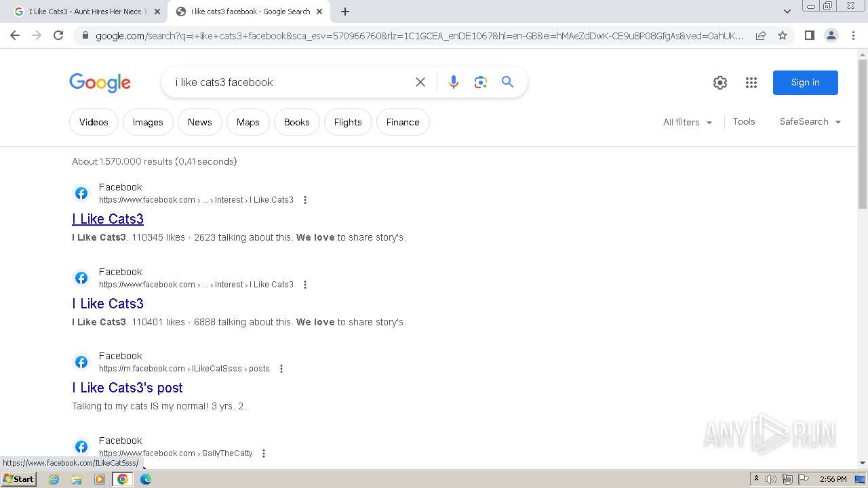Screen dimensions: 868x488
Task: Share this page via address bar icon
Action: click(x=761, y=35)
